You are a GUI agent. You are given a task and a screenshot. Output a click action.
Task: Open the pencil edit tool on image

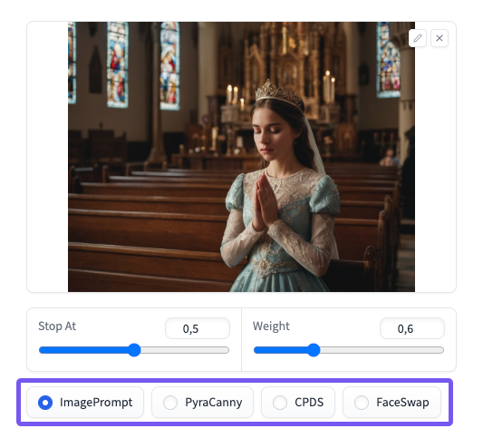[x=418, y=38]
